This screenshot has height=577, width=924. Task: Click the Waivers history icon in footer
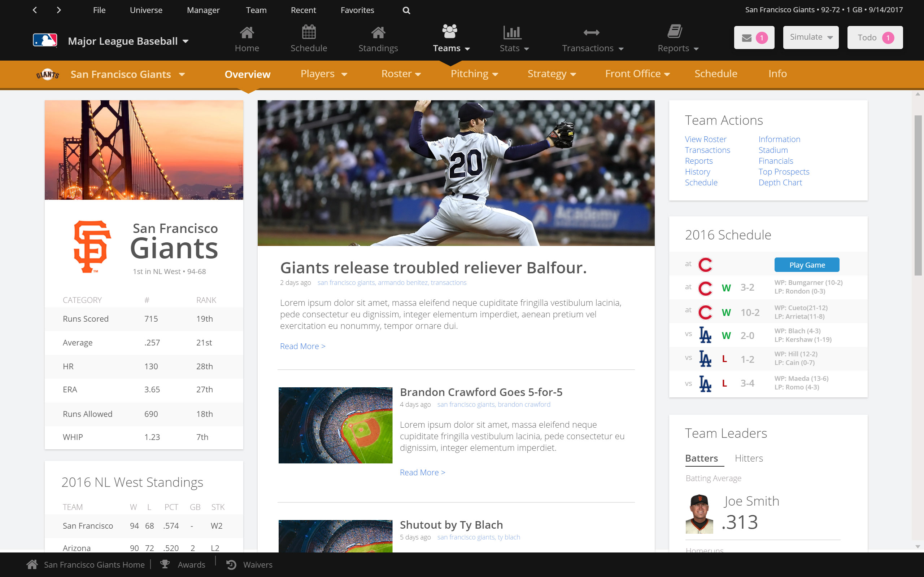[x=231, y=564]
